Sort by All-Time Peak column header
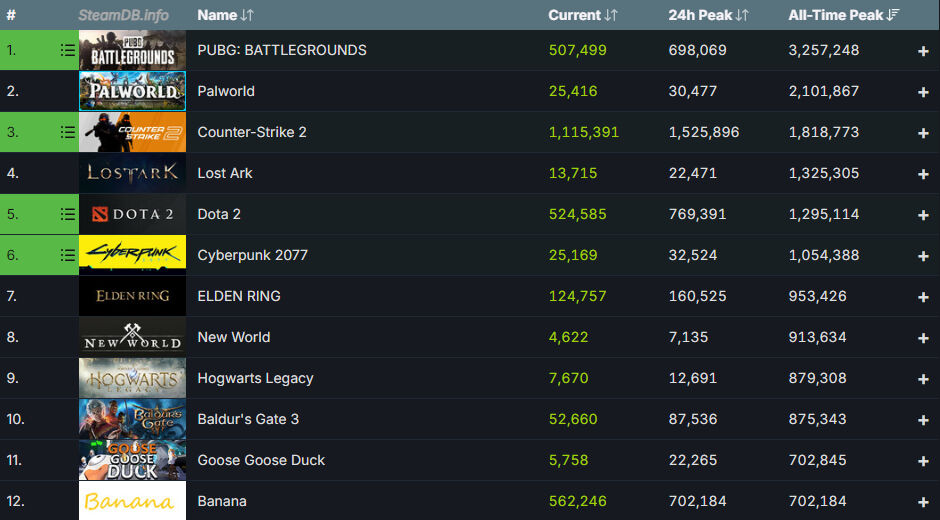The height and width of the screenshot is (520, 940). [x=844, y=15]
